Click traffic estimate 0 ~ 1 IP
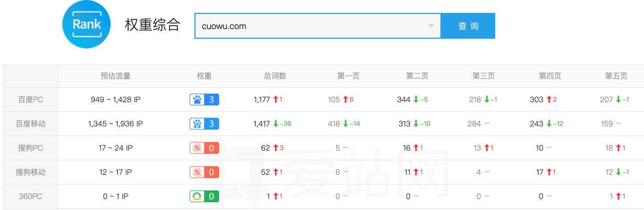This screenshot has height=210, width=644. click(x=115, y=196)
